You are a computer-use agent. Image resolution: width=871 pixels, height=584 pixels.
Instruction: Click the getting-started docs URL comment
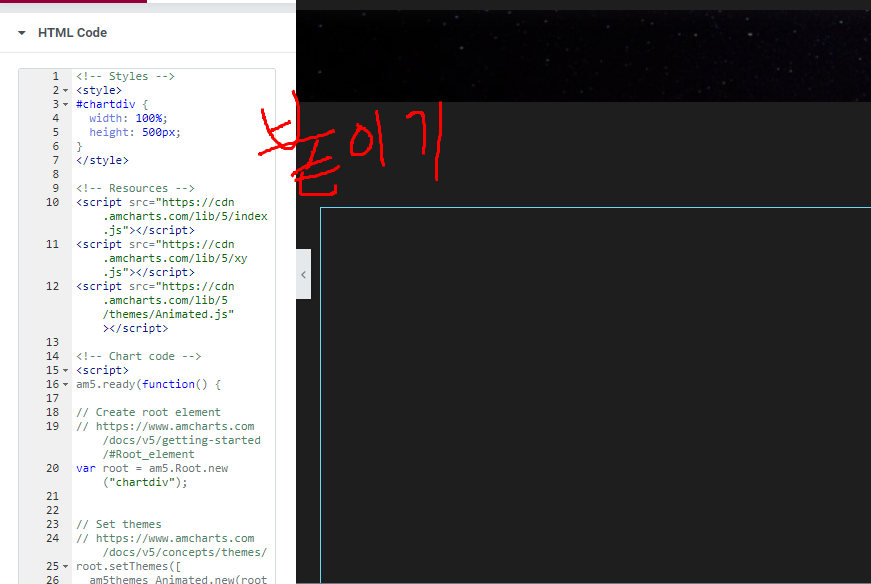click(x=168, y=440)
